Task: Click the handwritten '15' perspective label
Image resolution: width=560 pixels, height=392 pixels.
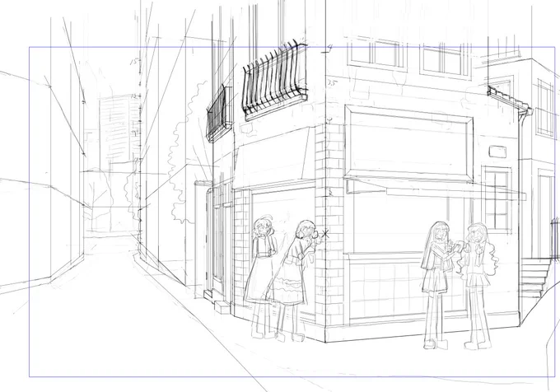Action: click(x=133, y=62)
